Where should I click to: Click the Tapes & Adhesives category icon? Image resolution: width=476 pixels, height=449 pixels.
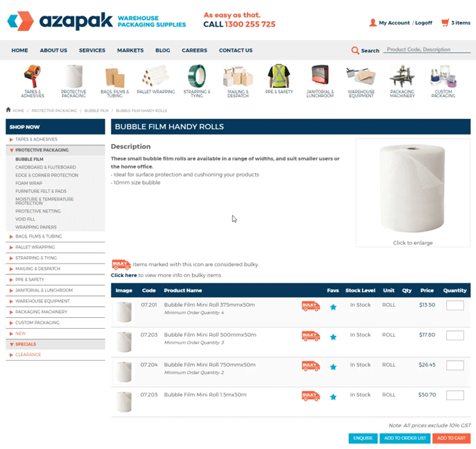33,76
